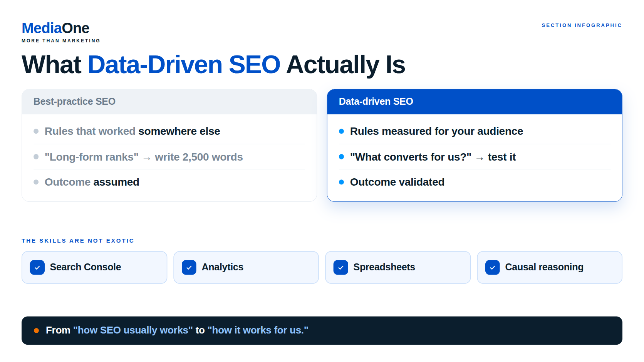Click the Spreadsheets checkmark icon
This screenshot has width=644, height=362.
coord(341,267)
